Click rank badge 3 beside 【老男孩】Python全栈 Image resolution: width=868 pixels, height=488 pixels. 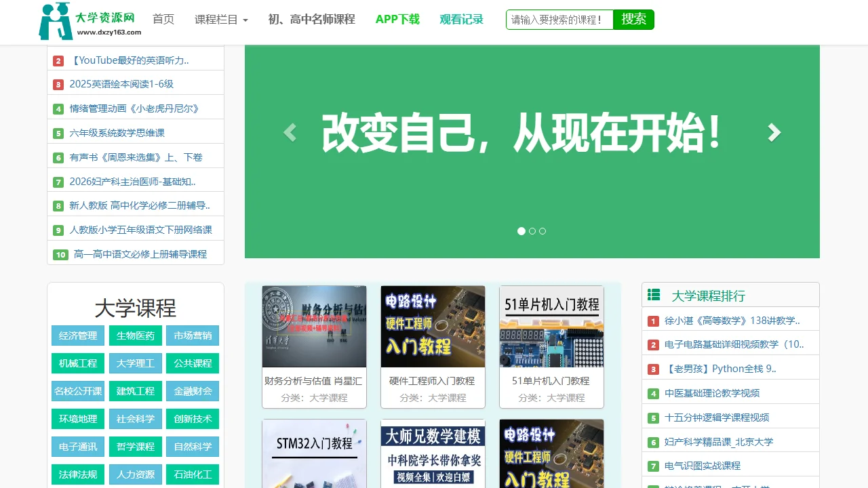(653, 368)
